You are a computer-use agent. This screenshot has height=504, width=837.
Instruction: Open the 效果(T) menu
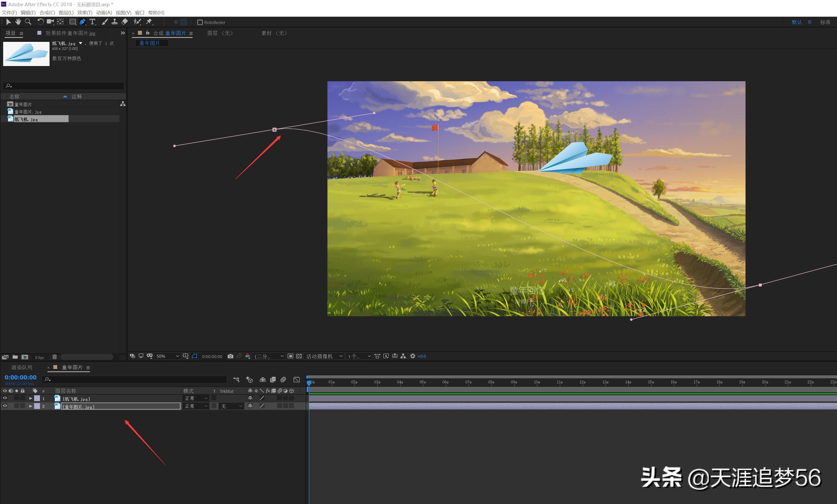85,13
